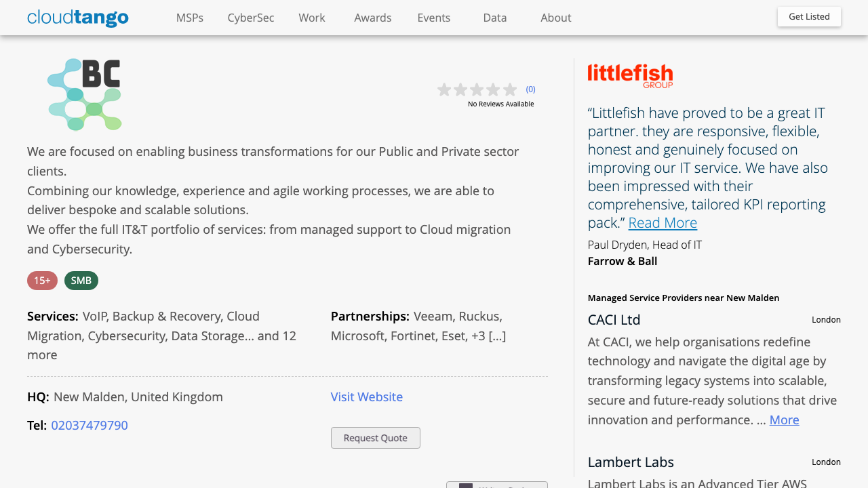Click the third rating star
This screenshot has height=488, width=868.
coord(477,89)
